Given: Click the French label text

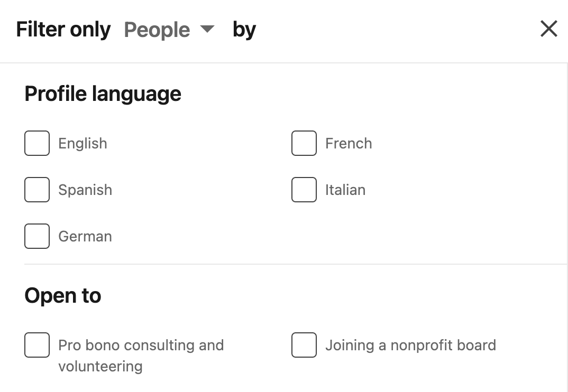Looking at the screenshot, I should pos(349,143).
